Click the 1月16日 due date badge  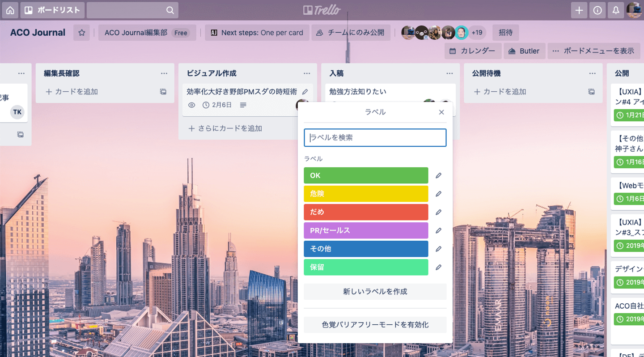pos(629,162)
